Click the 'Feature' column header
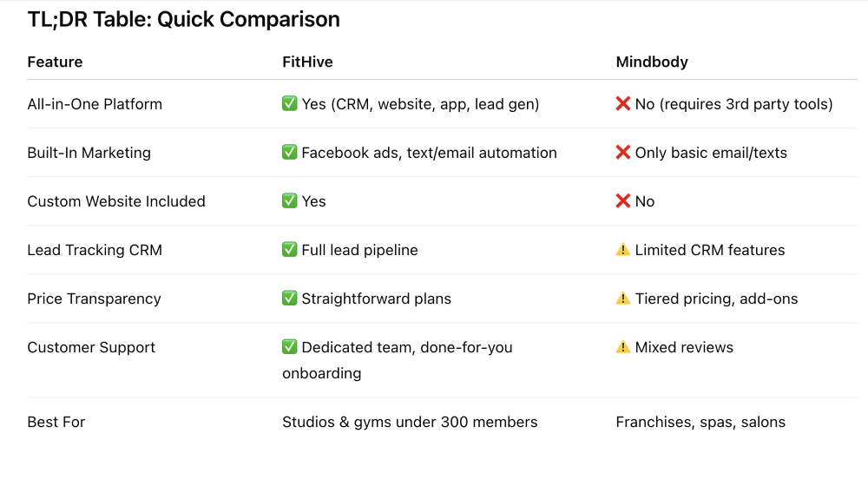 [55, 62]
